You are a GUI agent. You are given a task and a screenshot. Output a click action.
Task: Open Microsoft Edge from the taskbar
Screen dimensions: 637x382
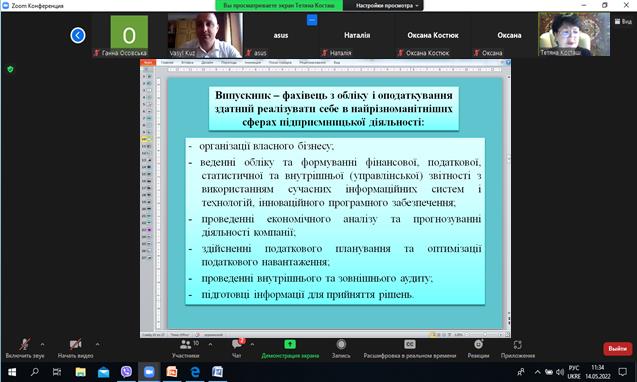pyautogui.click(x=195, y=372)
